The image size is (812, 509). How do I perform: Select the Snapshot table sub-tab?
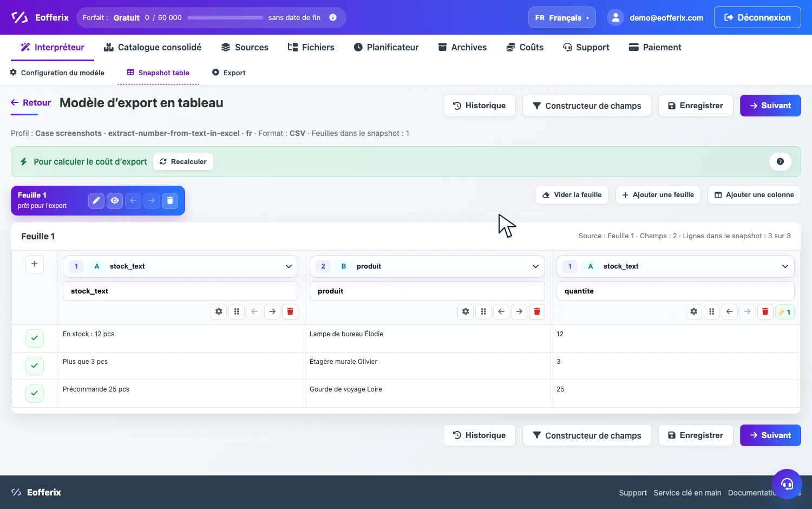(158, 73)
